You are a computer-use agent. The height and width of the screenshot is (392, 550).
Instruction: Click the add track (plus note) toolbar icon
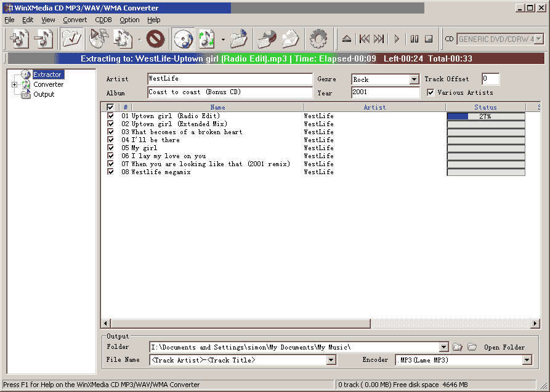point(19,39)
